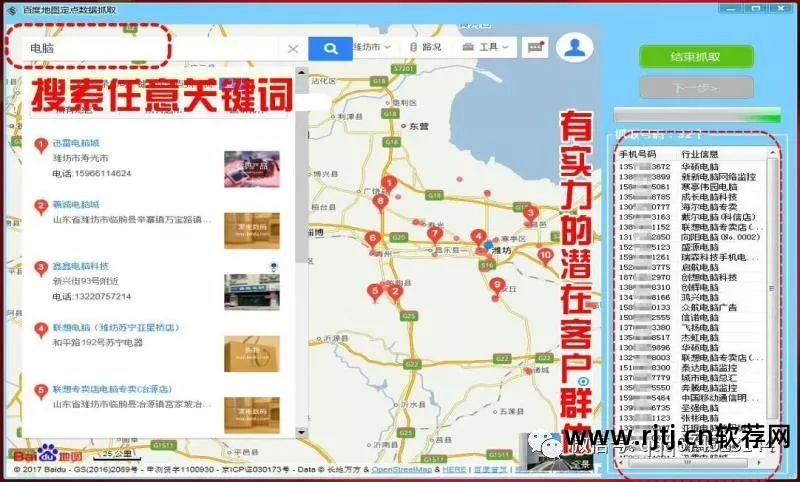The width and height of the screenshot is (800, 482).
Task: Click the 结束抓取 button
Action: (696, 57)
